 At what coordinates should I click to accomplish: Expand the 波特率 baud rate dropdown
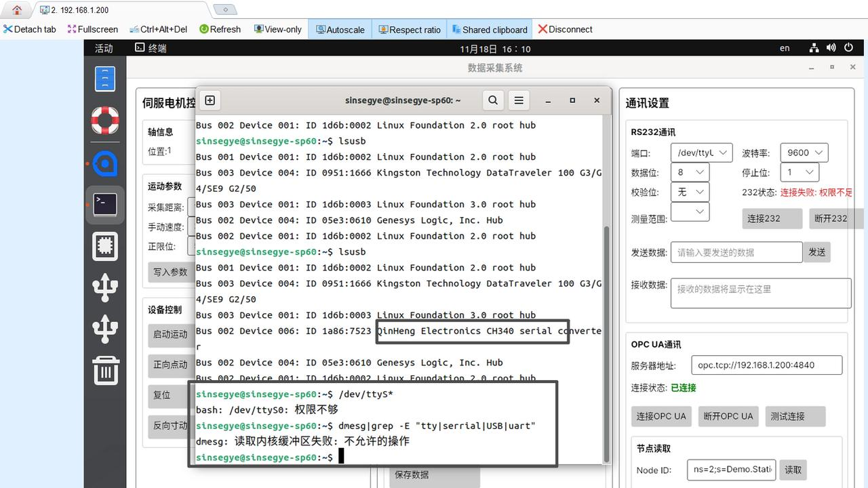pos(804,152)
